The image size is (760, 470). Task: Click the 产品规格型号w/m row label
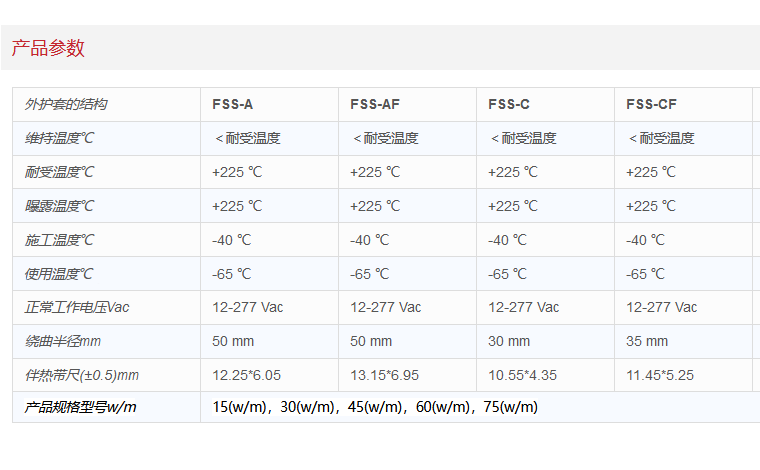point(81,407)
